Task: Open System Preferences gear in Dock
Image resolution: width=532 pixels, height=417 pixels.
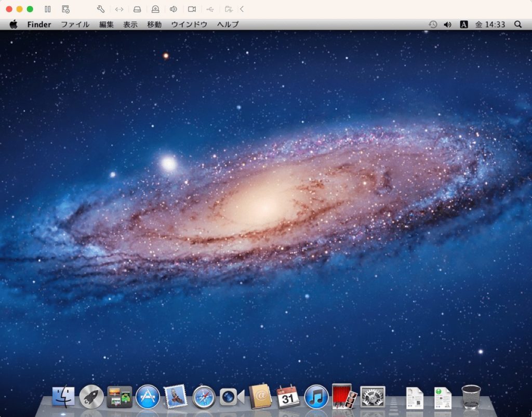Action: [373, 396]
